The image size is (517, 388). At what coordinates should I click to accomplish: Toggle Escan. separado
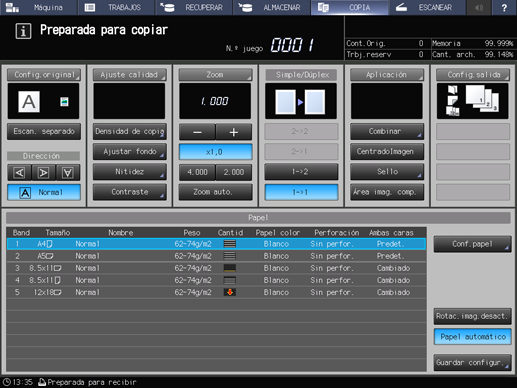44,131
